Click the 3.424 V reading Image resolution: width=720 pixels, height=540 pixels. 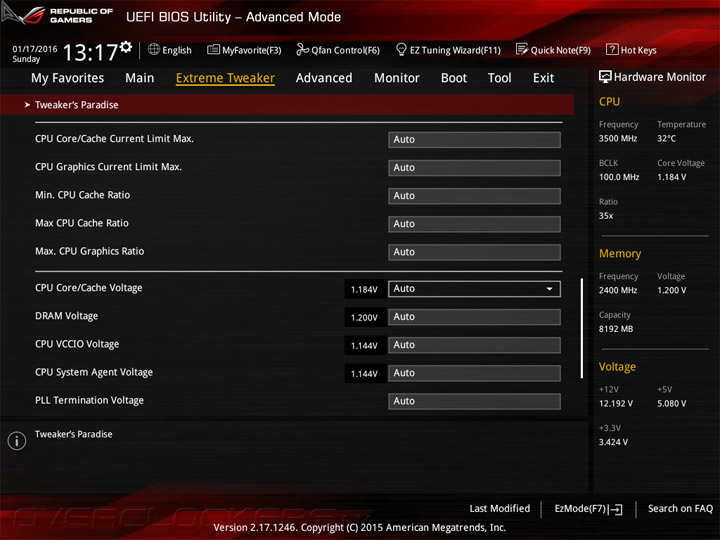[x=613, y=442]
